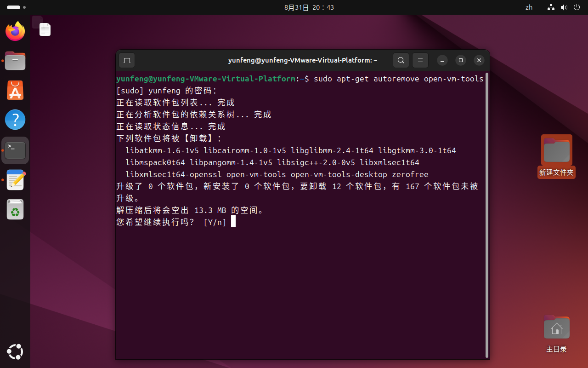This screenshot has height=368, width=588.
Task: Open new tab in terminal headerbar
Action: (127, 60)
